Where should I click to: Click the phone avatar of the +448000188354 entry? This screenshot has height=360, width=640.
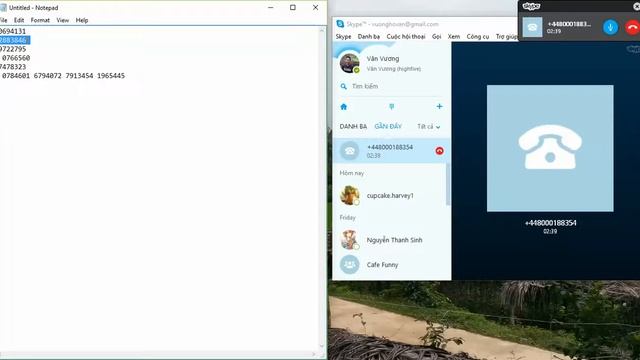click(x=350, y=151)
